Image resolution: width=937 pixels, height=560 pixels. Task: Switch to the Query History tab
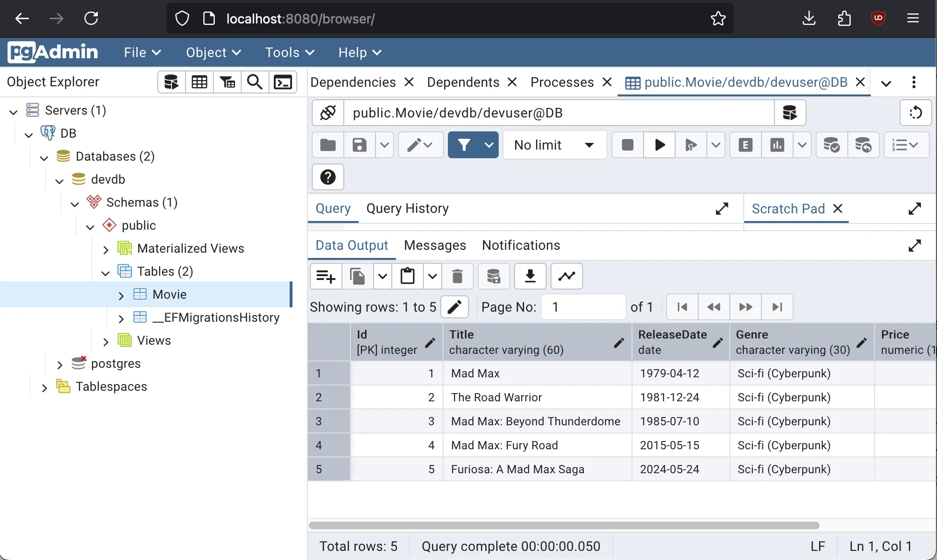coord(408,209)
